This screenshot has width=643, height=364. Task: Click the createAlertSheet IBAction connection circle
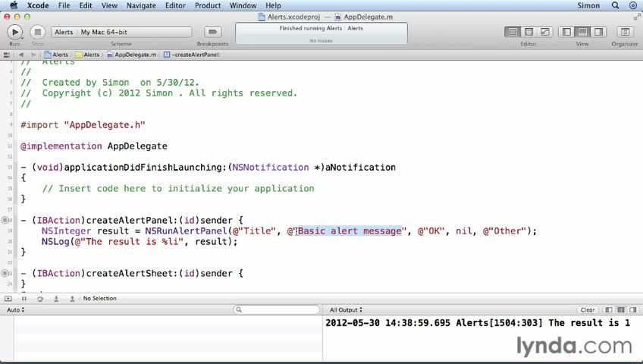click(x=5, y=273)
